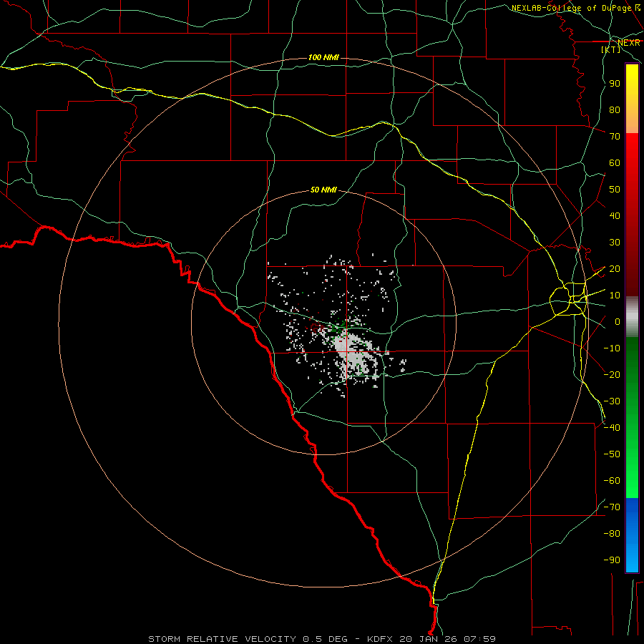Select the "-30" scale value
The image size is (644, 644).
click(x=612, y=401)
